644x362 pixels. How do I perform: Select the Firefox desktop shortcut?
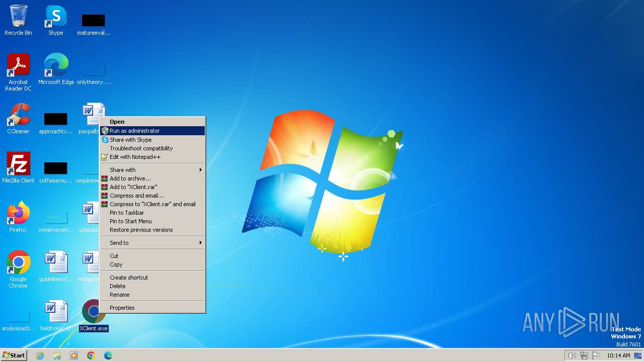(18, 217)
